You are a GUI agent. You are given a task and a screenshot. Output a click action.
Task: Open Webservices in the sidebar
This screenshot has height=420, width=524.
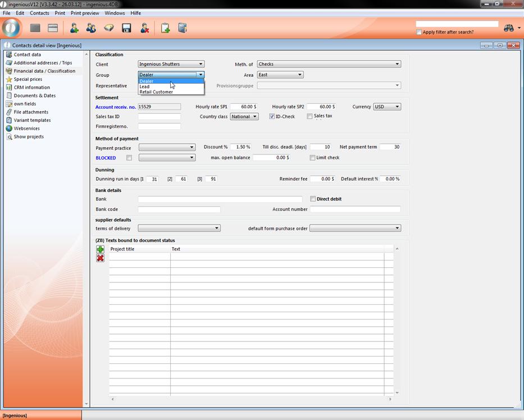click(26, 129)
